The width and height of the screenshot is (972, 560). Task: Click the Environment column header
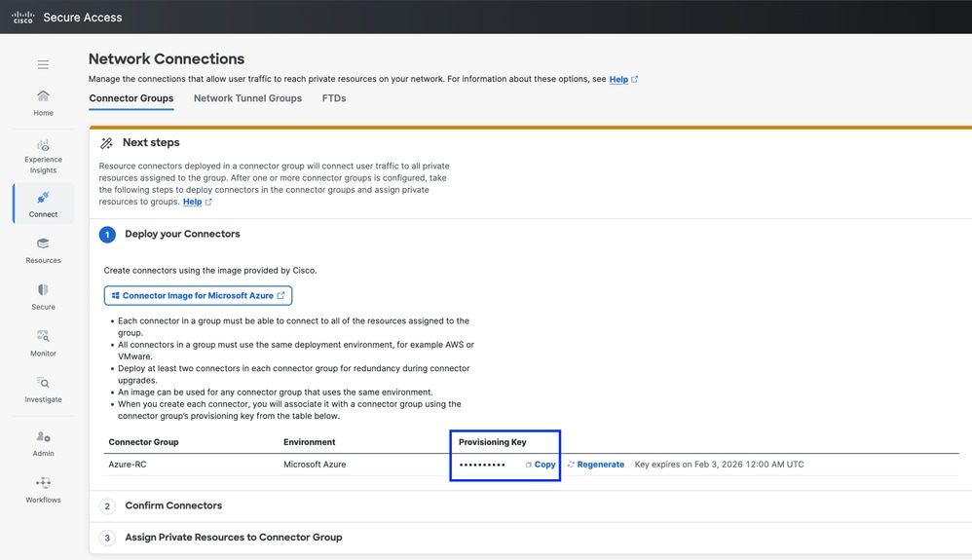(310, 442)
